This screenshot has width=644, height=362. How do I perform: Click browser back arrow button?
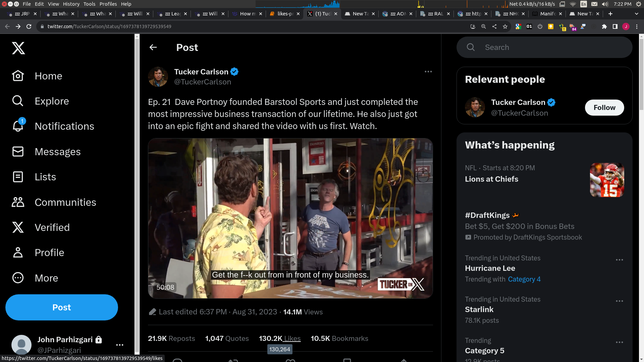[7, 26]
